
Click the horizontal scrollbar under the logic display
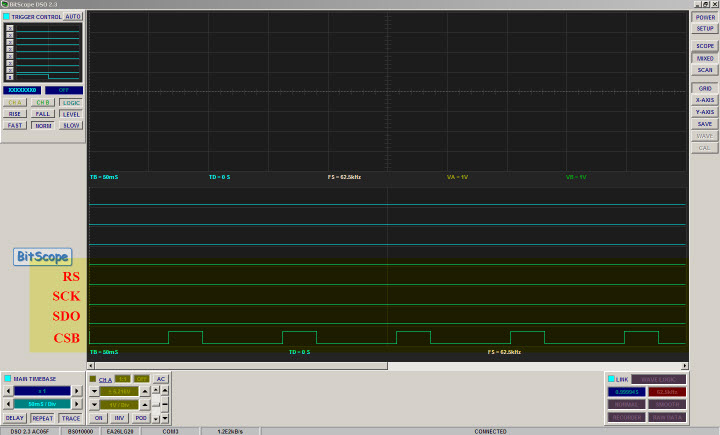[388, 366]
